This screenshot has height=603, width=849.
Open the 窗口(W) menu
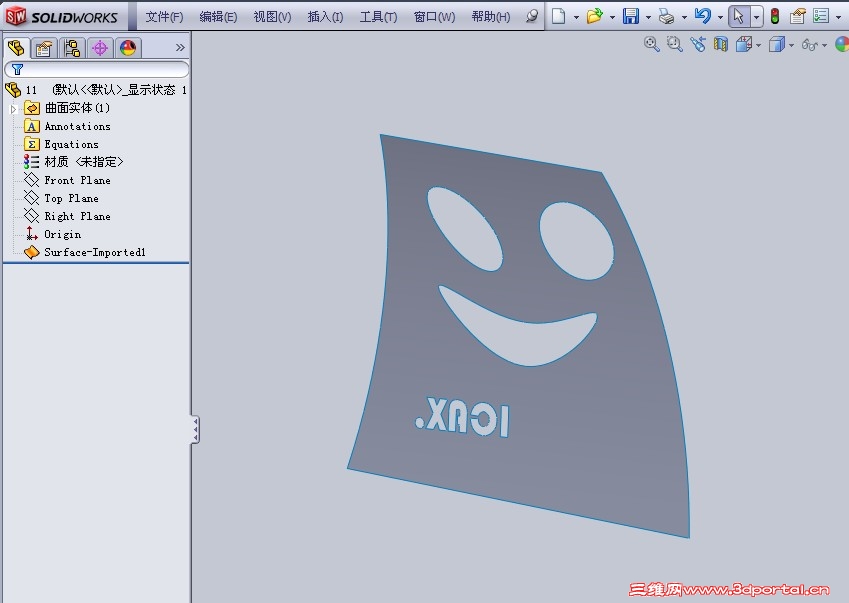tap(434, 17)
